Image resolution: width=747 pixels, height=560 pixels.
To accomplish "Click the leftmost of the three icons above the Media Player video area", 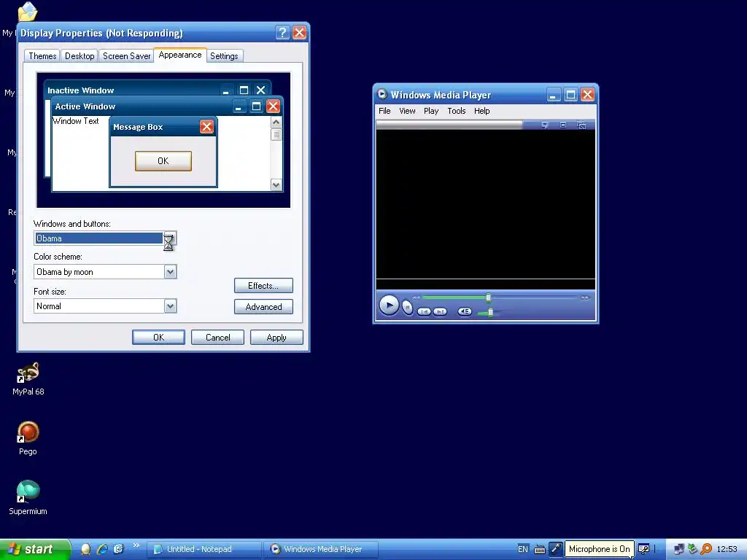I will 544,125.
